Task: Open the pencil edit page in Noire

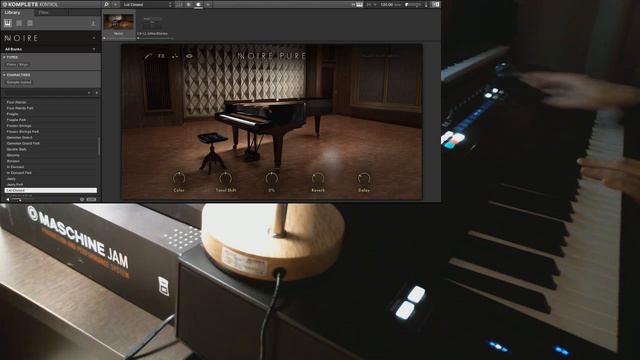Action: (x=148, y=56)
